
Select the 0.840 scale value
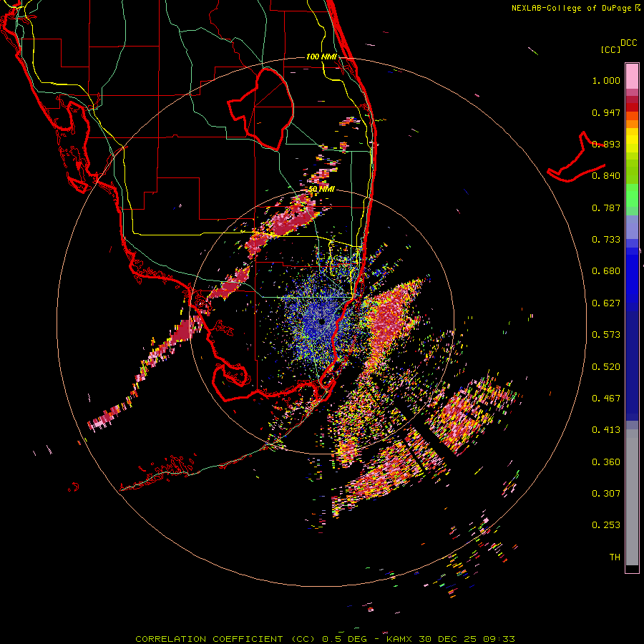click(x=606, y=176)
